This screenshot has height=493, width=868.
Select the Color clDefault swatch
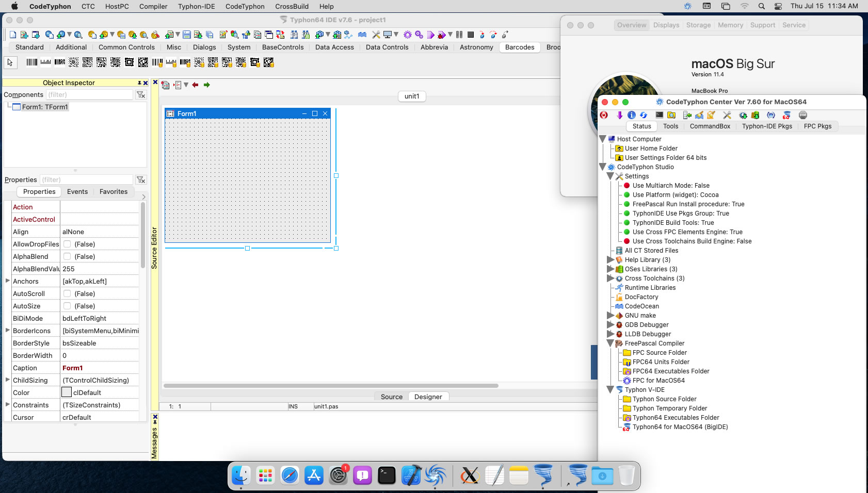(67, 392)
